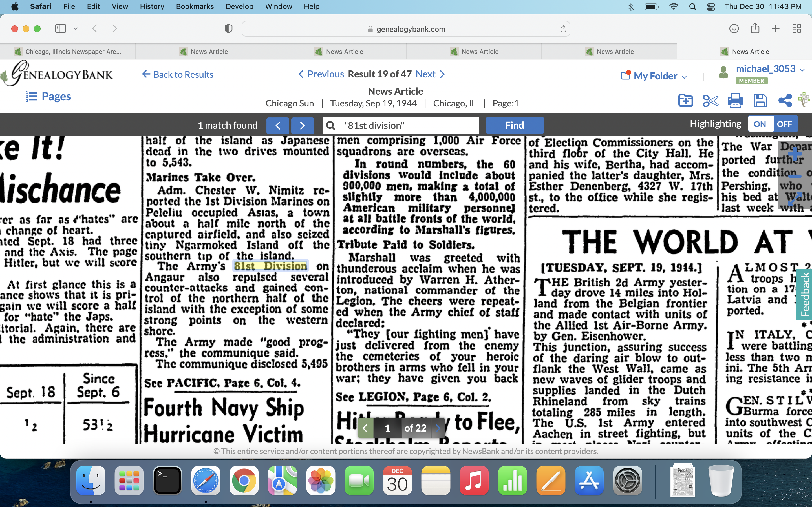Screen dimensions: 812x507
Task: Click the save floppy disk icon
Action: [x=760, y=100]
